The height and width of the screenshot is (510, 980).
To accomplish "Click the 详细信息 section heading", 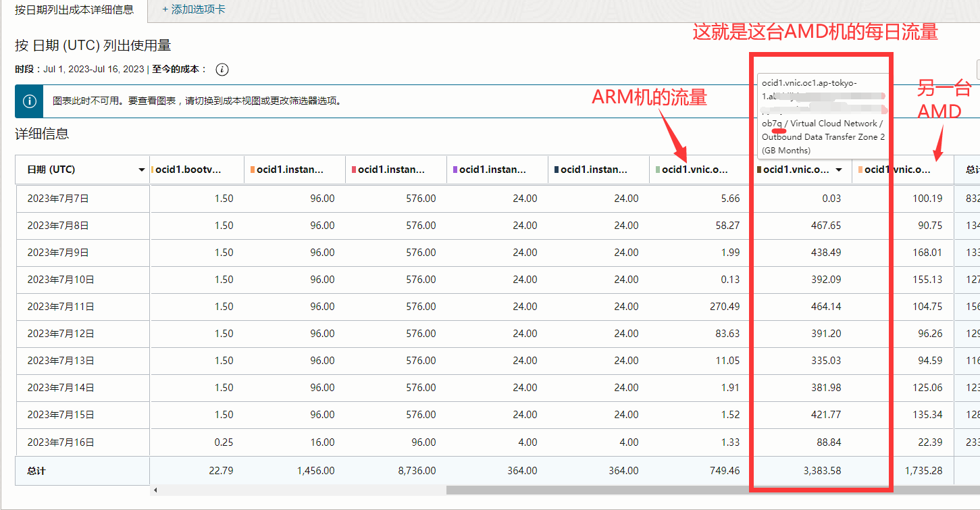I will pos(42,134).
